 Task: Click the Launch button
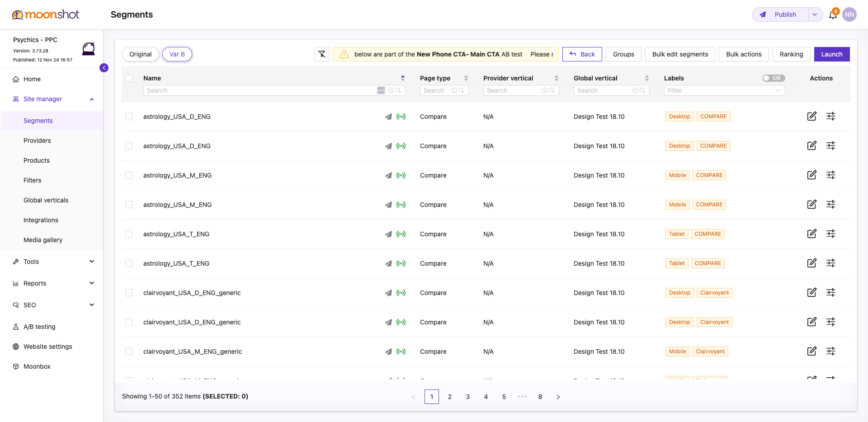pos(832,54)
